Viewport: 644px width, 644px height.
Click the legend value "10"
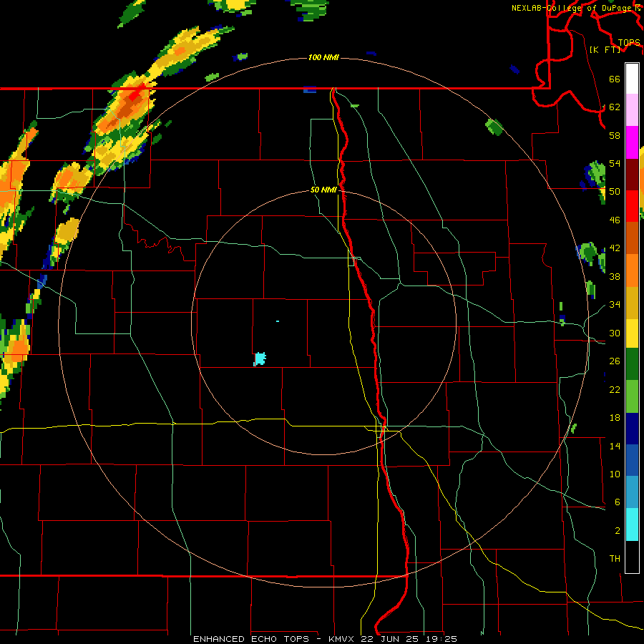[615, 474]
